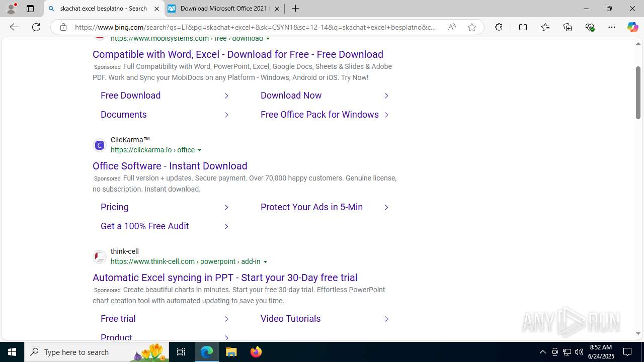View site information lock icon
The image size is (644, 362).
63,27
